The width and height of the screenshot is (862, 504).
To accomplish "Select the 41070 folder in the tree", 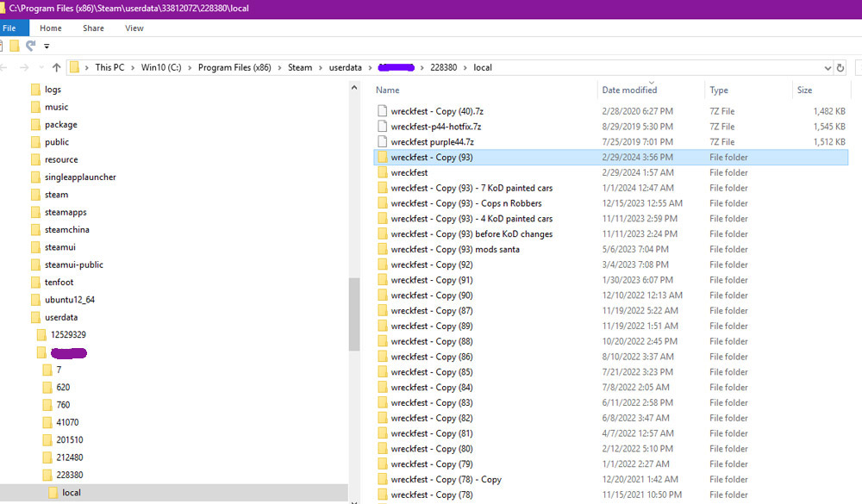I will tap(67, 423).
